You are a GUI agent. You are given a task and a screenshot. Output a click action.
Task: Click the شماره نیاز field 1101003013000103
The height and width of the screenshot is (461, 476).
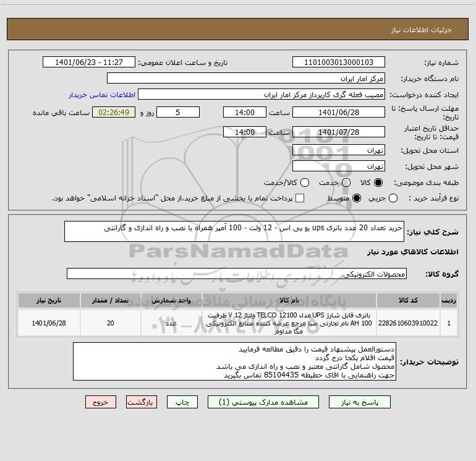pos(339,62)
